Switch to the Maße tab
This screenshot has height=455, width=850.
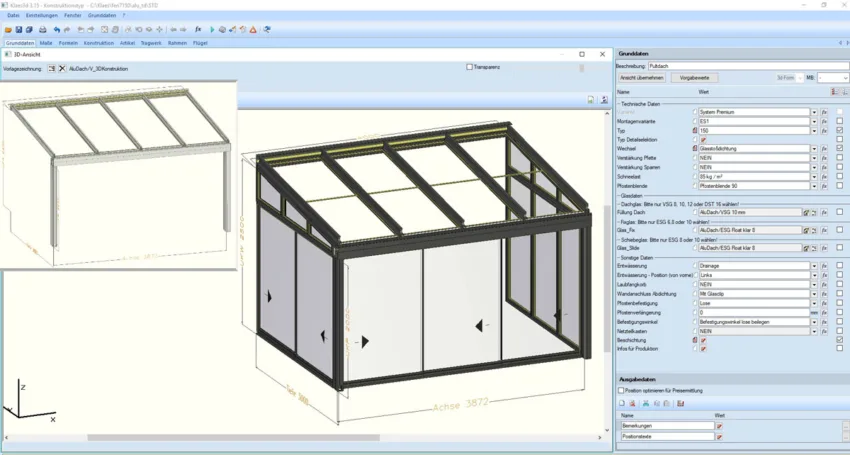tap(46, 43)
